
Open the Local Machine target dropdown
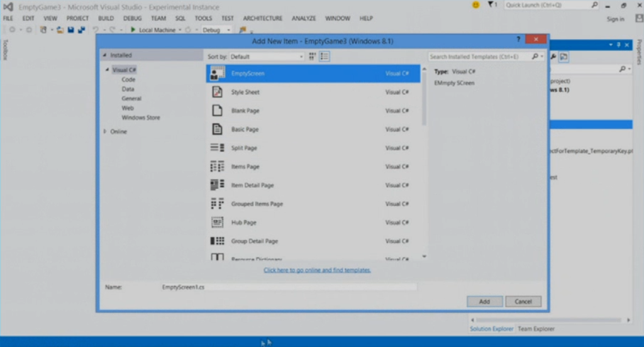(x=180, y=30)
